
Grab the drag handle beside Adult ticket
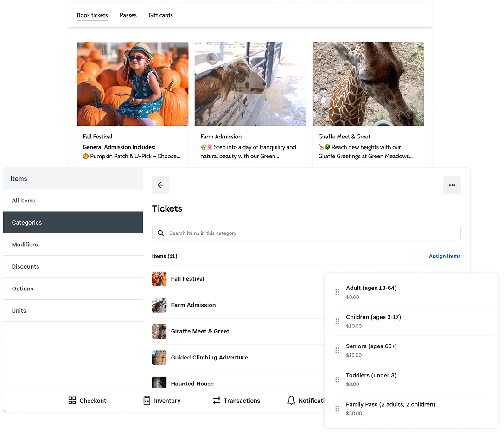point(337,292)
